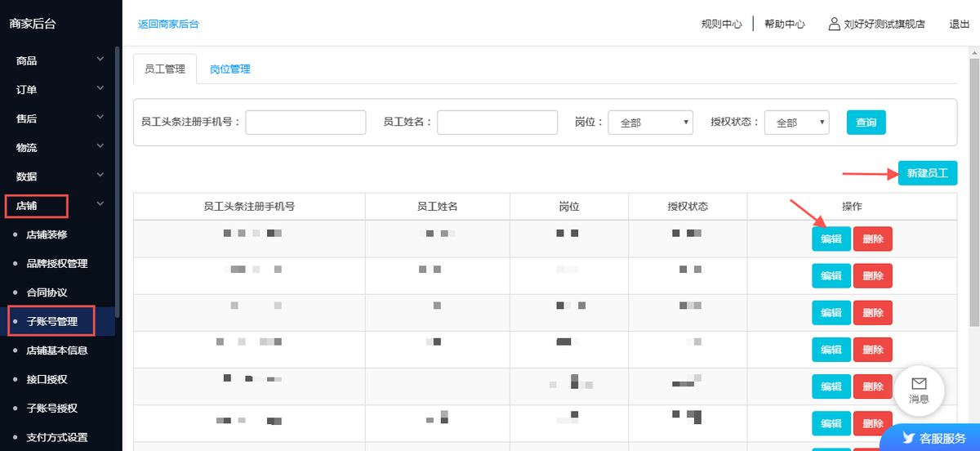
Task: Focus the 员工姓名 input field
Action: [x=497, y=123]
